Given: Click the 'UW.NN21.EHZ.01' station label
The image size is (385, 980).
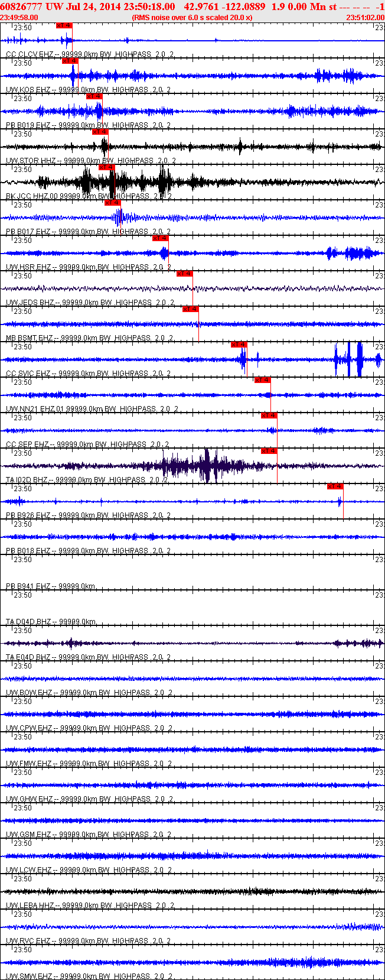Looking at the screenshot, I should (35, 409).
